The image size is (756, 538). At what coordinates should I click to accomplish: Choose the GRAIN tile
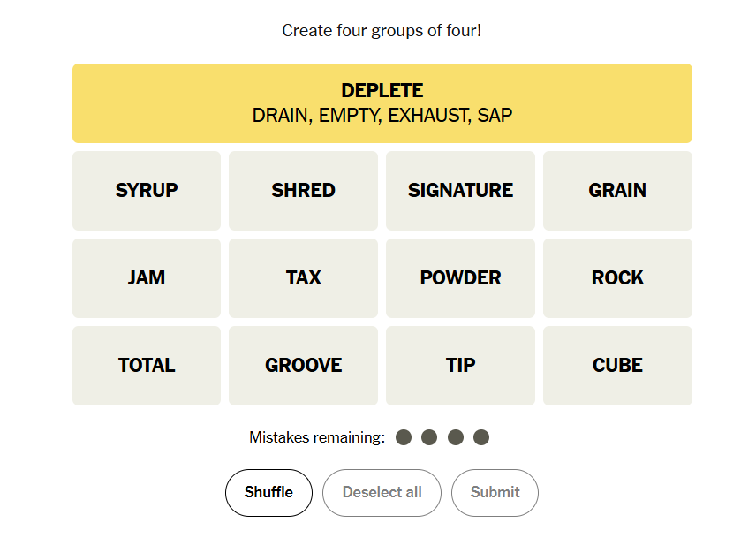[617, 191]
